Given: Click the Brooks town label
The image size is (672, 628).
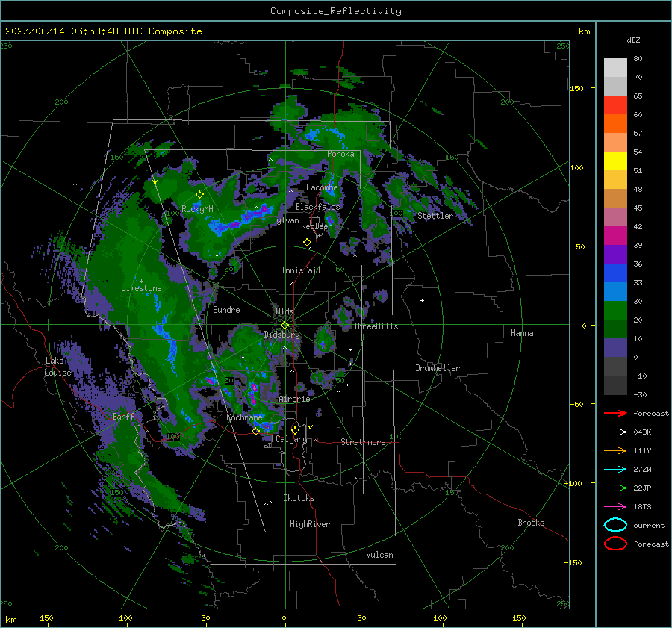Looking at the screenshot, I should click(531, 523).
